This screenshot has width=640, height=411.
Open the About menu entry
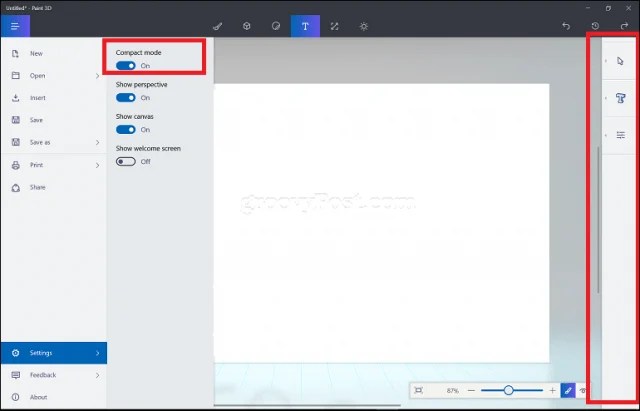click(x=53, y=397)
